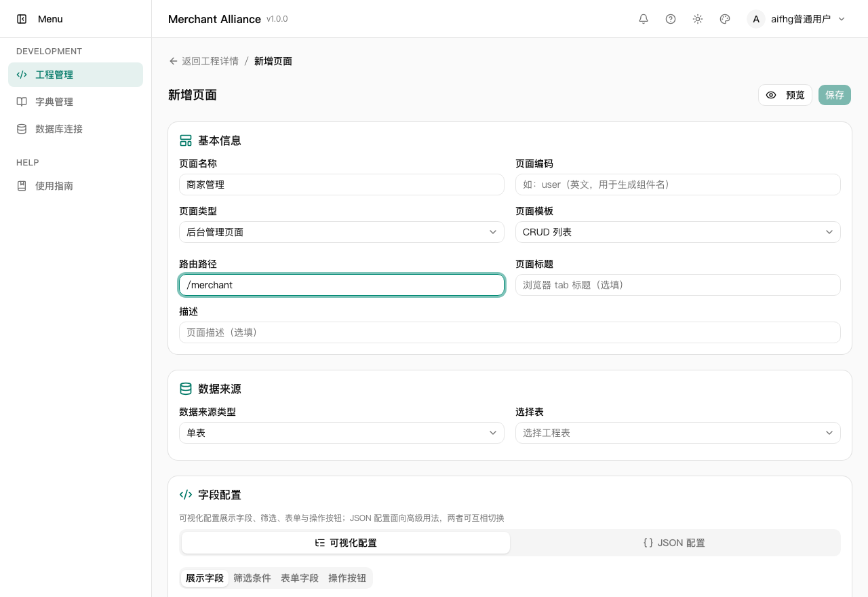Image resolution: width=868 pixels, height=597 pixels.
Task: Expand the aifhg user account menu
Action: pos(797,19)
